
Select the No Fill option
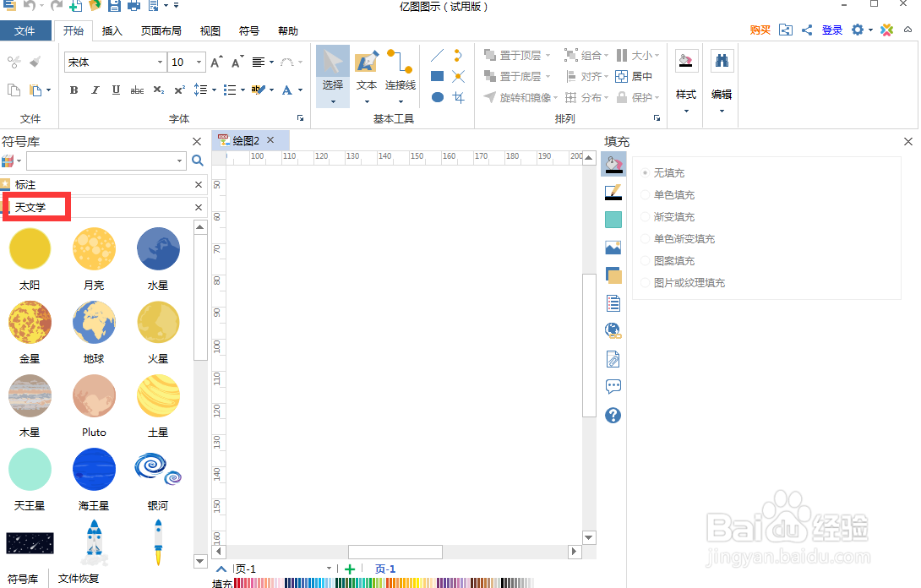664,172
